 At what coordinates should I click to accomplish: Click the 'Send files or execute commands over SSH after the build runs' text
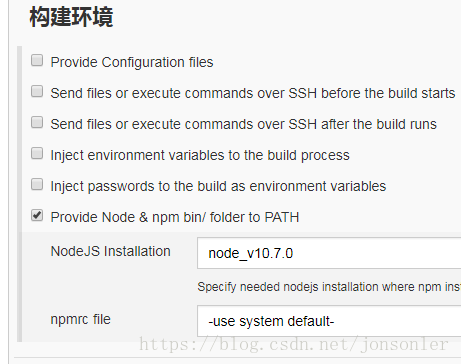pyautogui.click(x=243, y=124)
